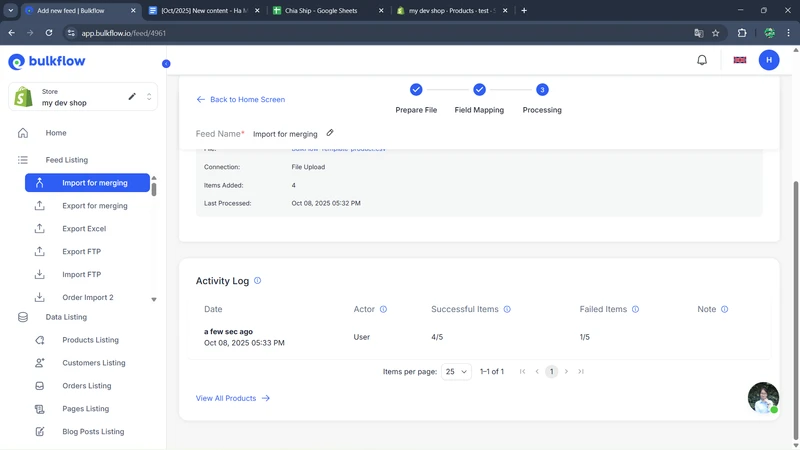Click info icon next to Successful Items

pos(507,310)
